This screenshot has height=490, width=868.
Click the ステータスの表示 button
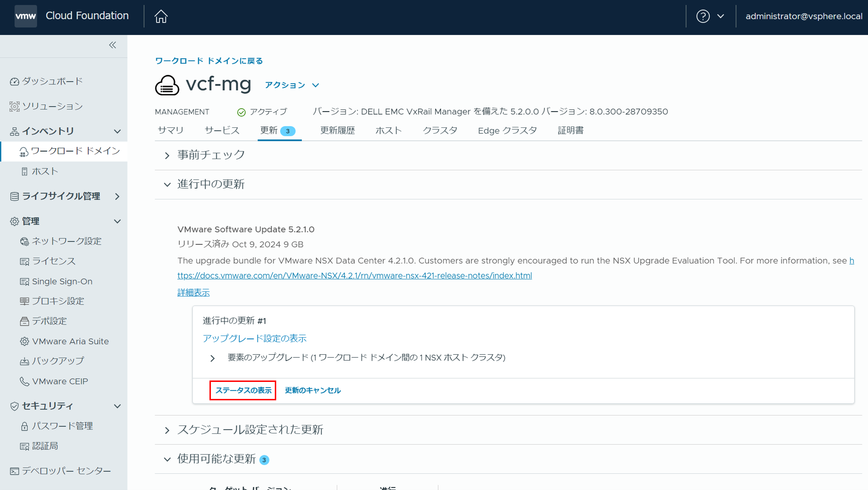pos(243,390)
